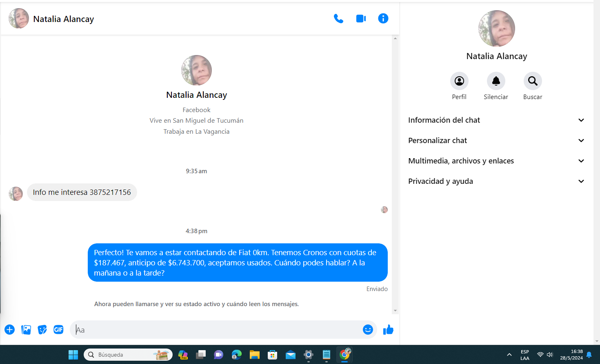Image resolution: width=600 pixels, height=364 pixels.
Task: Mute conversation using the Silenciar bell
Action: [x=496, y=81]
